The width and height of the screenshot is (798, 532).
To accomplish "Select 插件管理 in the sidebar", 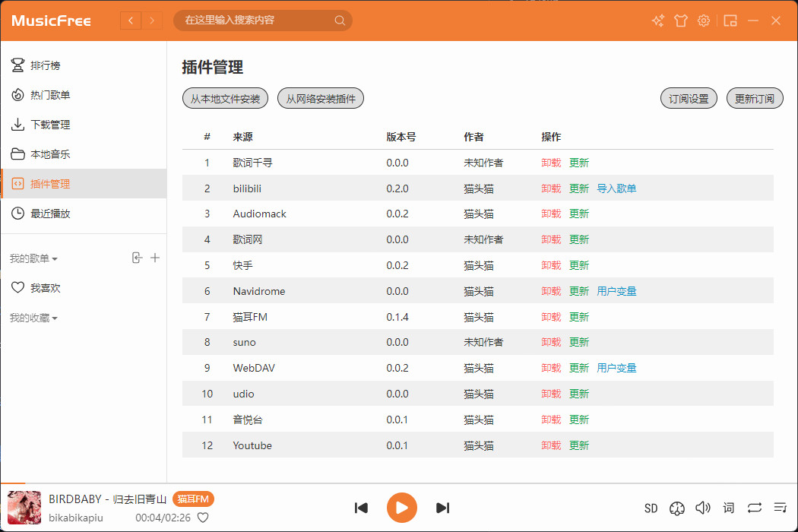I will (x=84, y=183).
